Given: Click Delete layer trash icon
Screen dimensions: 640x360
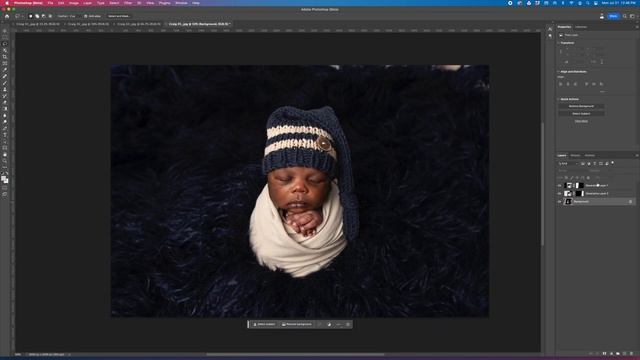Looking at the screenshot, I should (x=631, y=353).
